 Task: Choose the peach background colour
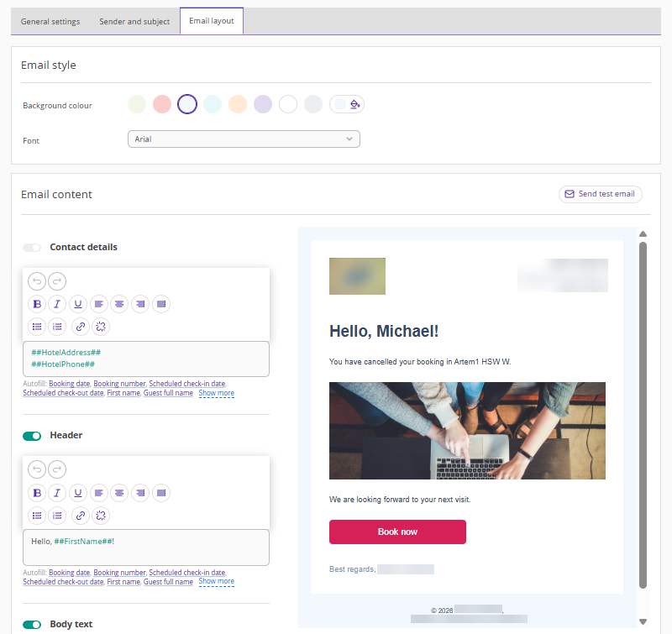238,104
